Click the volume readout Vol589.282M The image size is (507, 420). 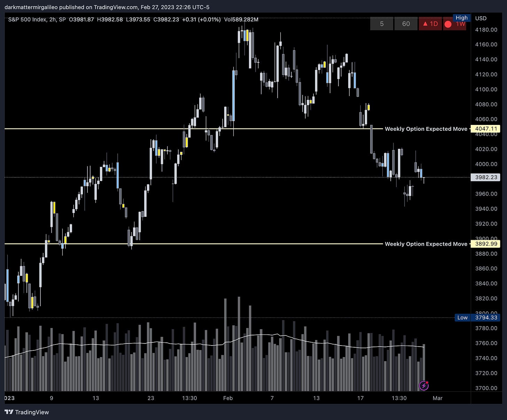coord(241,19)
